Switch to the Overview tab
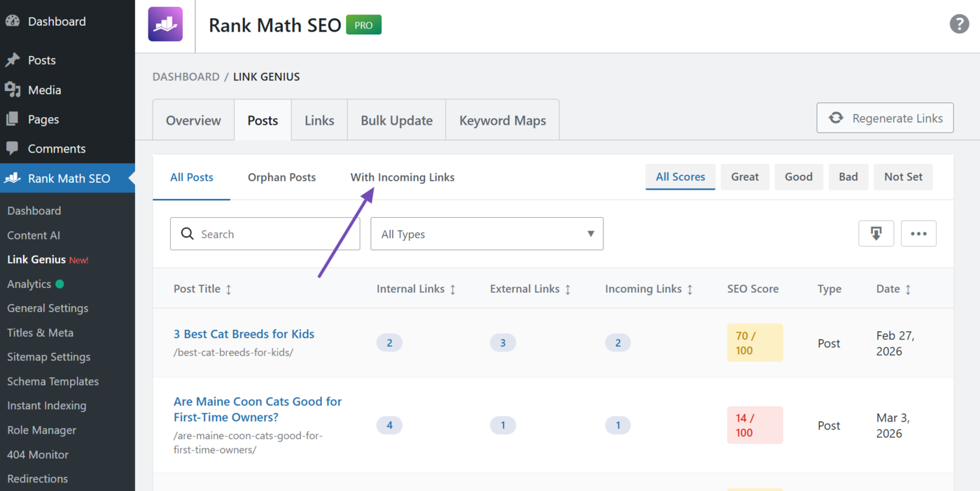The image size is (980, 491). coord(193,120)
